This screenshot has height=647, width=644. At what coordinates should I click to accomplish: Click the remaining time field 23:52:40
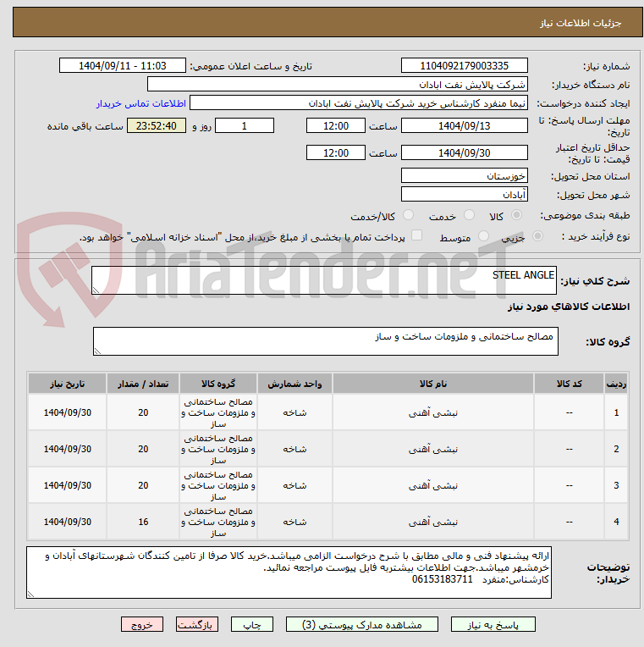click(x=157, y=125)
